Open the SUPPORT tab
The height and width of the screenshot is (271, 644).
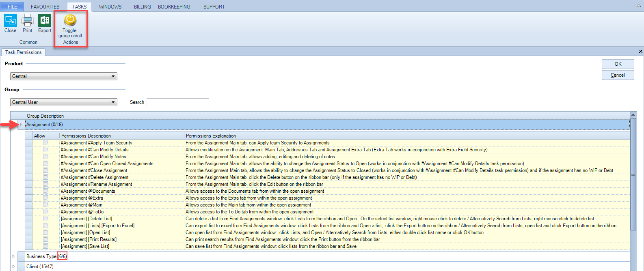[214, 7]
